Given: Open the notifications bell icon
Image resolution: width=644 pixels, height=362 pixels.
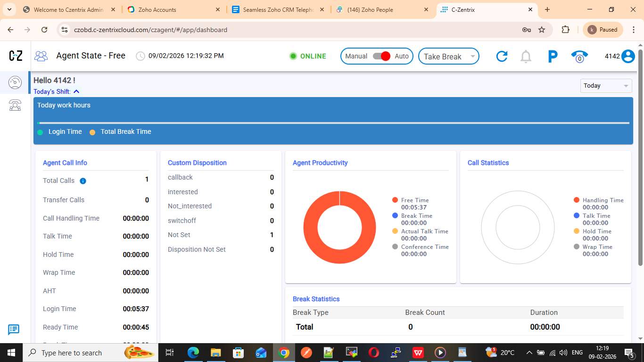Looking at the screenshot, I should [526, 57].
